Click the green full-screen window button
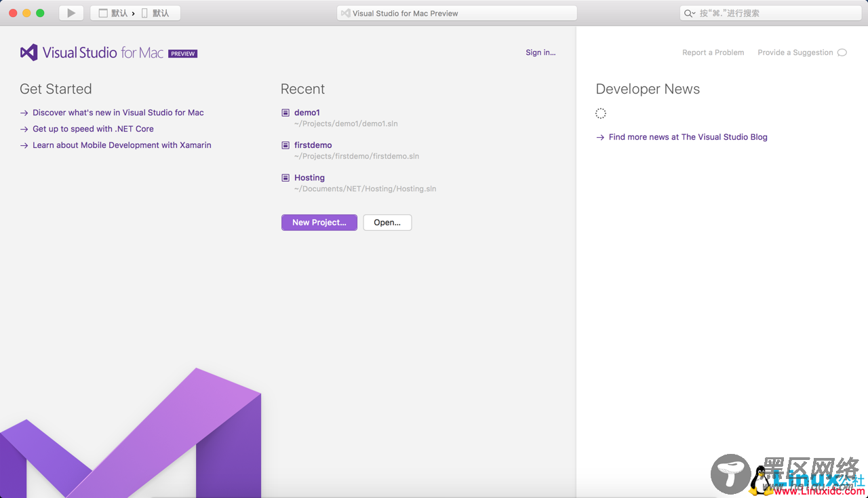 [x=40, y=13]
